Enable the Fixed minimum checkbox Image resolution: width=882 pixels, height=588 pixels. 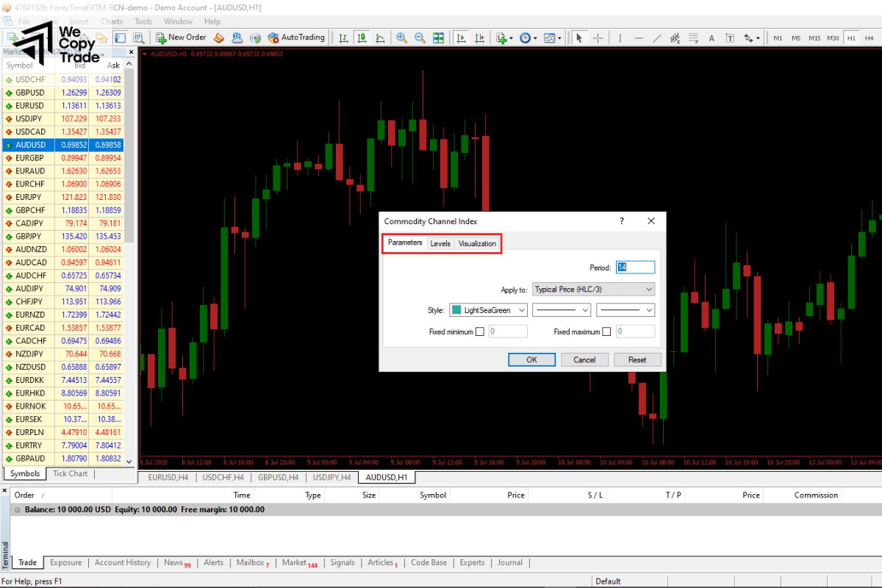481,331
